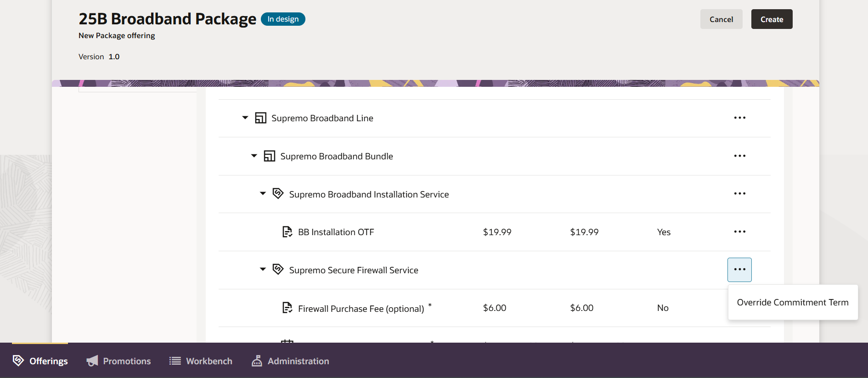Click the In design status badge
The width and height of the screenshot is (868, 378).
283,19
